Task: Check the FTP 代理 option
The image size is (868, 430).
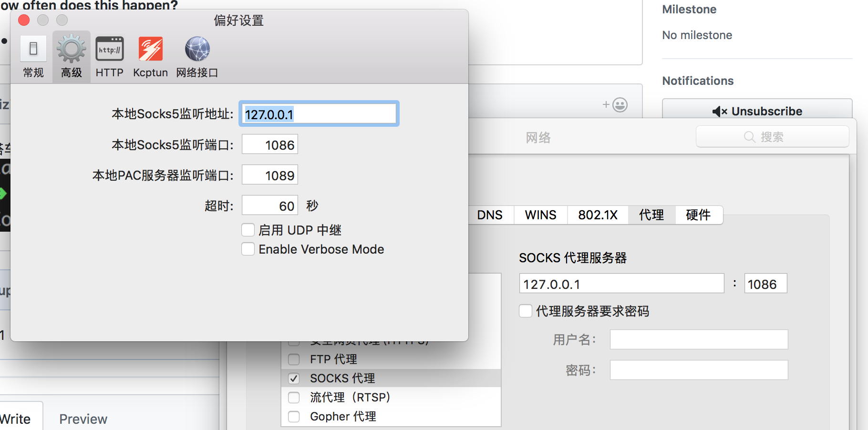Action: [294, 359]
